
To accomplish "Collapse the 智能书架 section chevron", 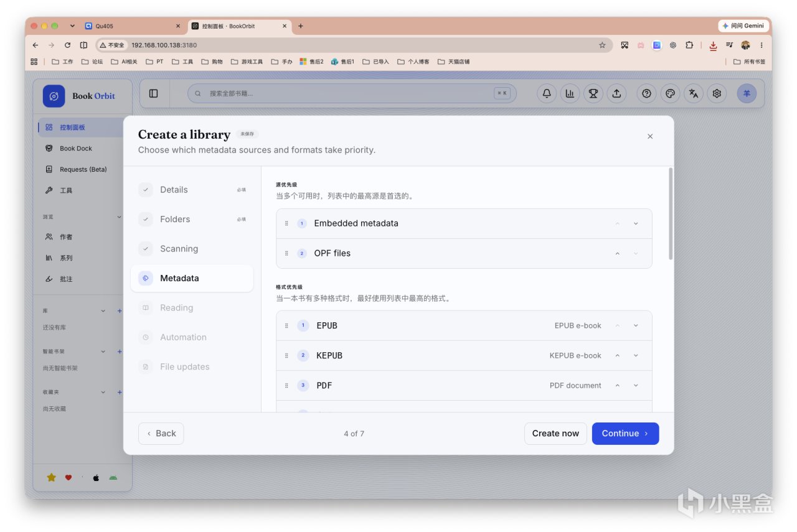I will 103,352.
